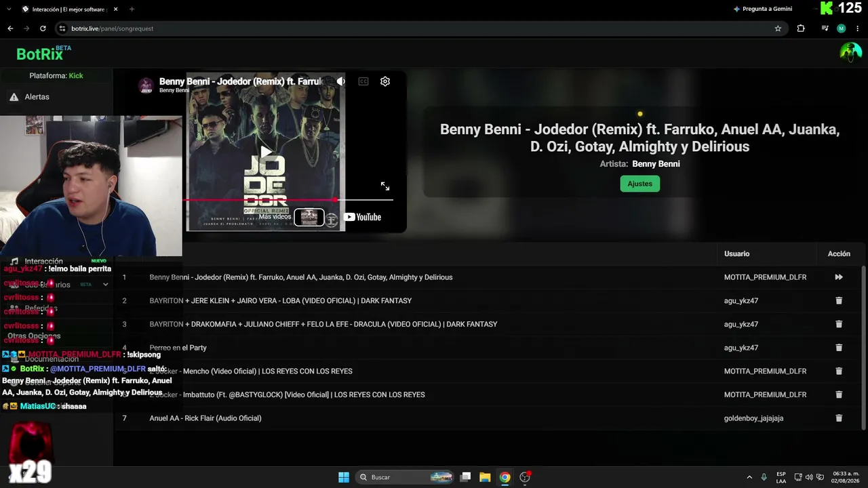Bookmark this page with the star

pos(778,28)
